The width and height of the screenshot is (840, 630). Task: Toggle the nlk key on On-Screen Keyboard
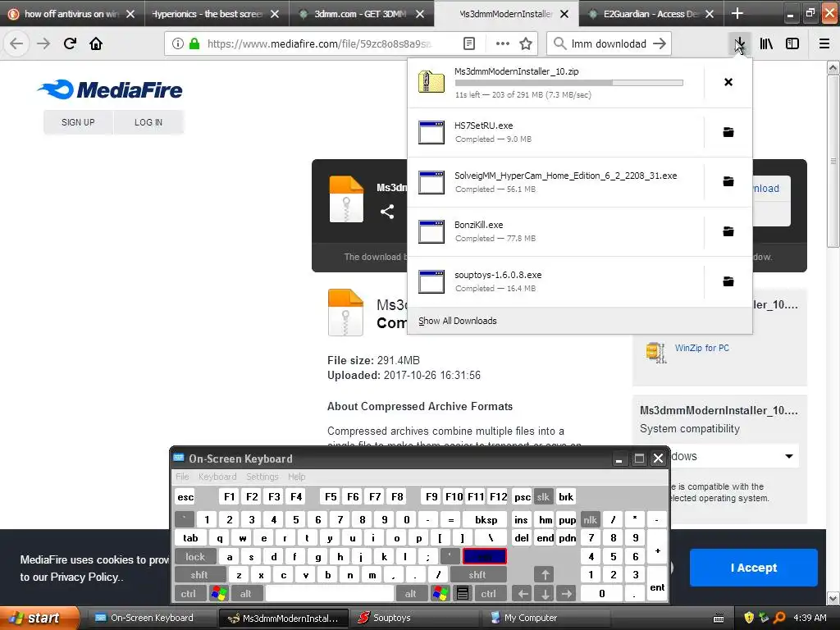[591, 519]
